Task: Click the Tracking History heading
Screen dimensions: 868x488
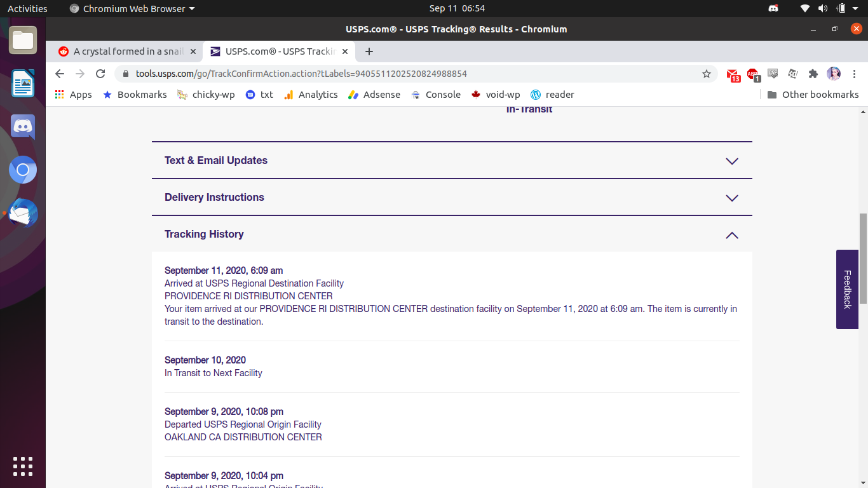Action: coord(204,234)
